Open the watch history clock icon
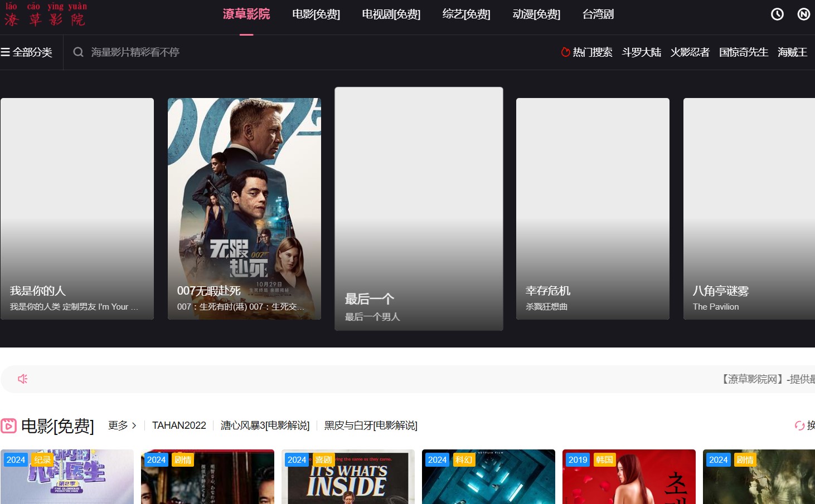Image resolution: width=815 pixels, height=504 pixels. click(777, 14)
